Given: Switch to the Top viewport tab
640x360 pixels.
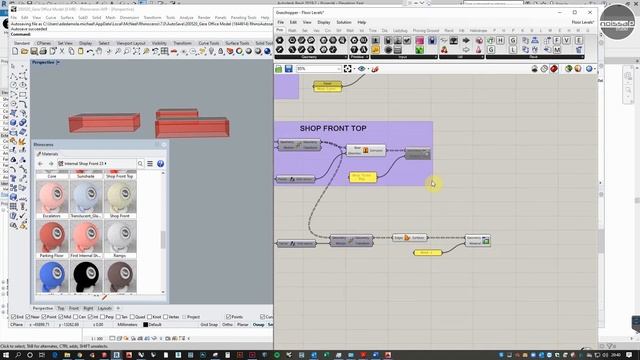Looking at the screenshot, I should tap(60, 308).
